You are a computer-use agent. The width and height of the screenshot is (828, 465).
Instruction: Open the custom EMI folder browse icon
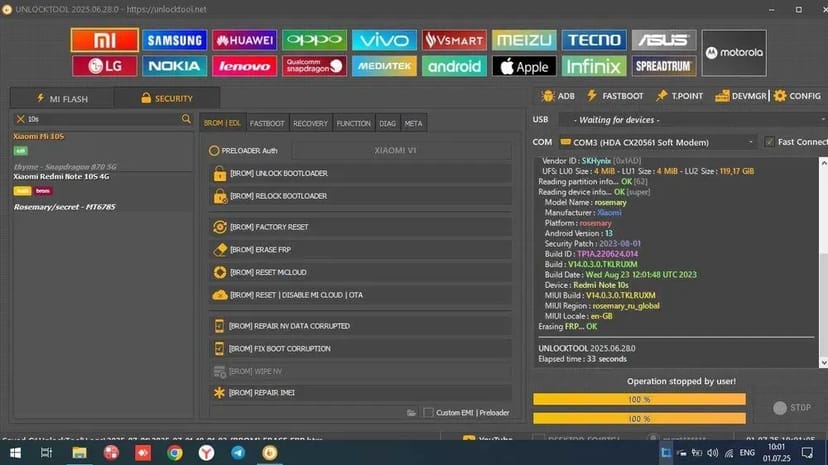click(411, 412)
